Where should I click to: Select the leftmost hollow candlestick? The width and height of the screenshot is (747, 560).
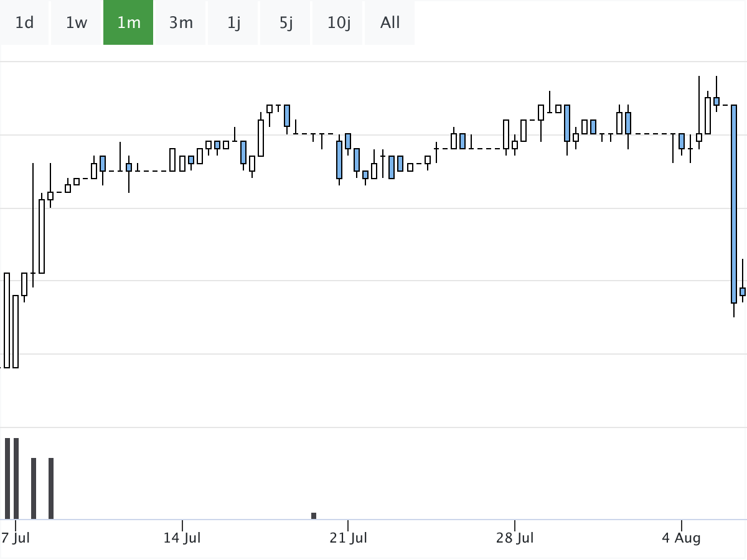[x=7, y=320]
